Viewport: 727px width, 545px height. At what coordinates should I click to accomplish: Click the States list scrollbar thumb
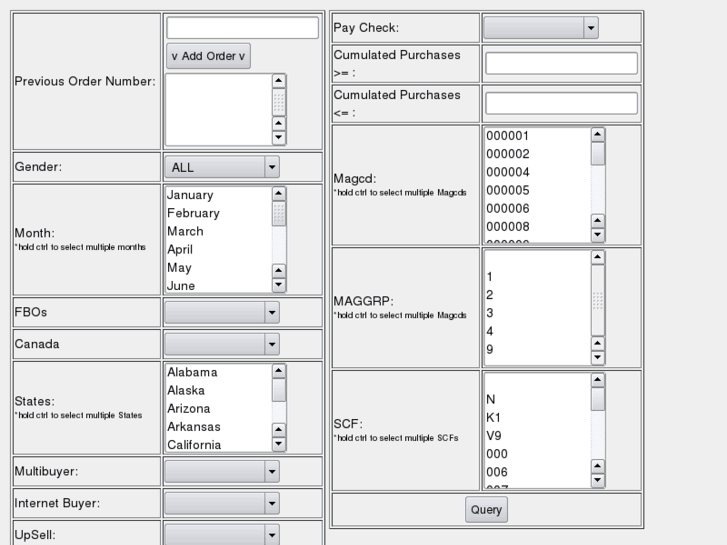[x=279, y=390]
